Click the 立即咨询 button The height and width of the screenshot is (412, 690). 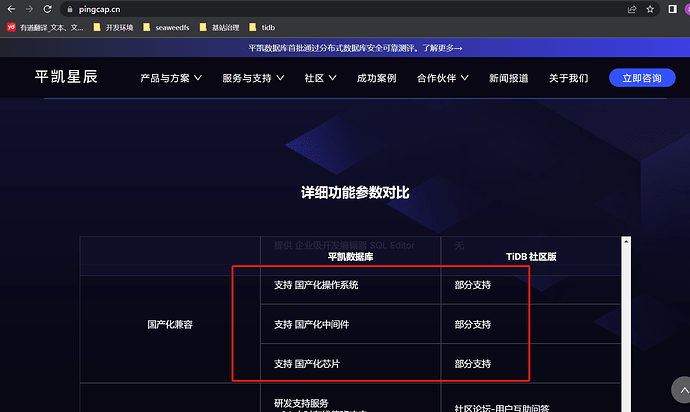click(642, 78)
